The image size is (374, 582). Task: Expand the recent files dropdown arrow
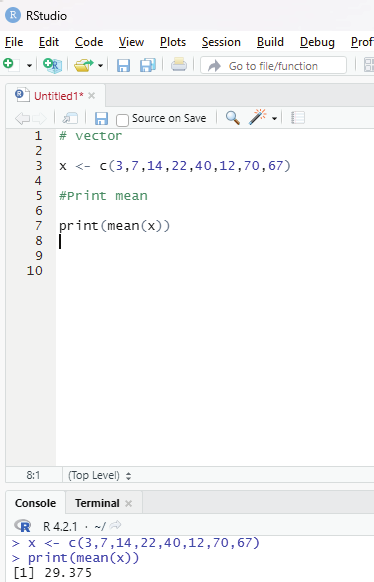point(100,66)
